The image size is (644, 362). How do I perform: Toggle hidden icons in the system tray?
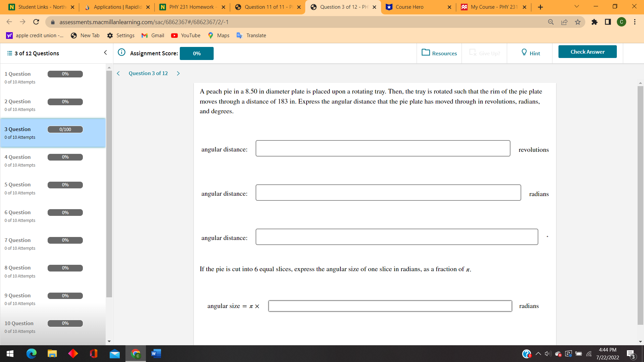click(x=538, y=354)
